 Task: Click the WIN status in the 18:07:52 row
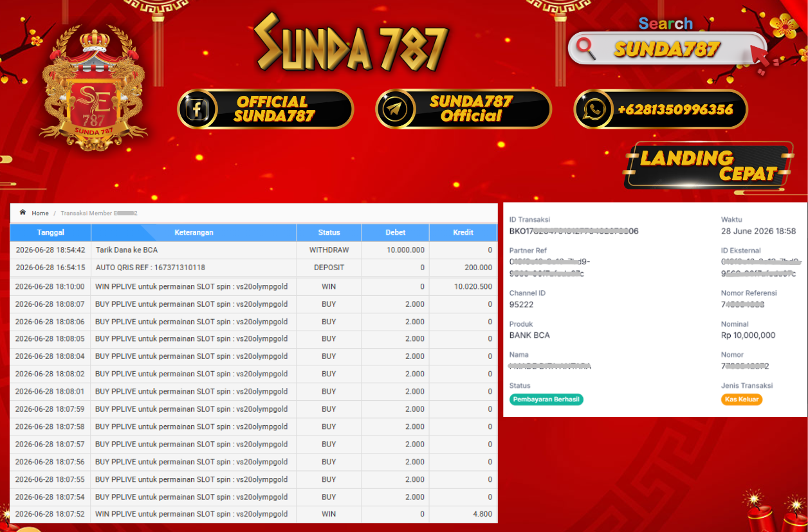pyautogui.click(x=329, y=514)
